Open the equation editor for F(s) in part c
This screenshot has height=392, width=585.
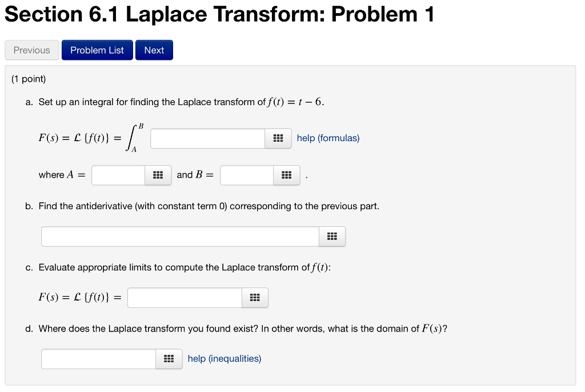[254, 297]
